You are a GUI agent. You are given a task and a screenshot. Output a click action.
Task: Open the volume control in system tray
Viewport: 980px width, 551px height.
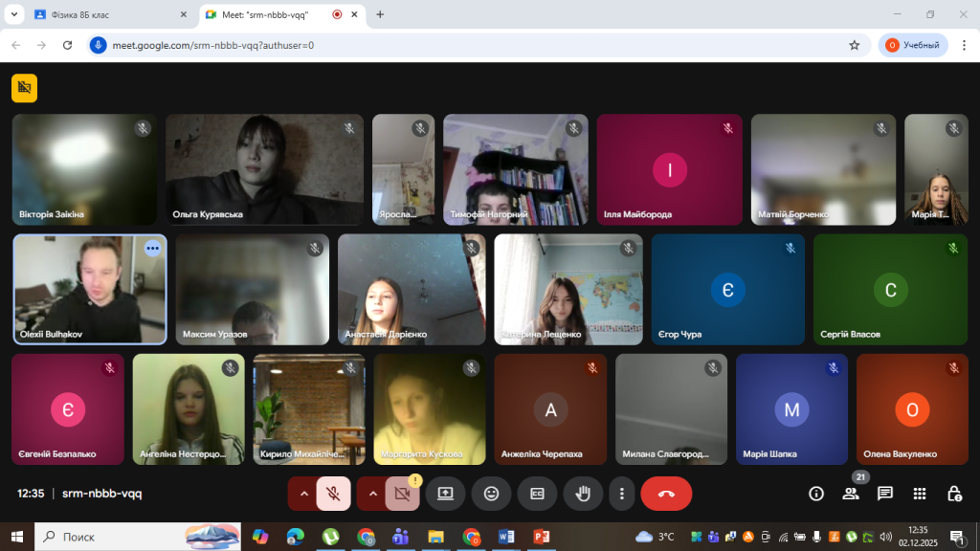coord(885,537)
